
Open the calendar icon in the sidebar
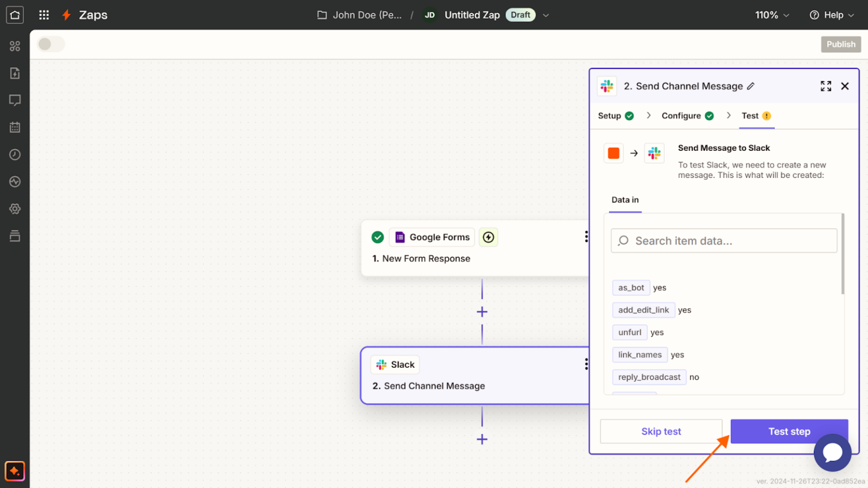(15, 127)
